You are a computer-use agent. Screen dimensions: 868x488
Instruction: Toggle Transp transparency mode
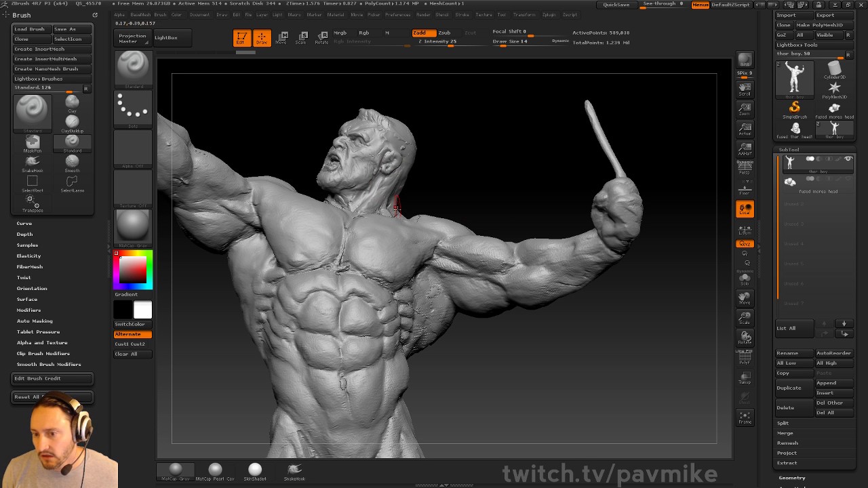(745, 378)
